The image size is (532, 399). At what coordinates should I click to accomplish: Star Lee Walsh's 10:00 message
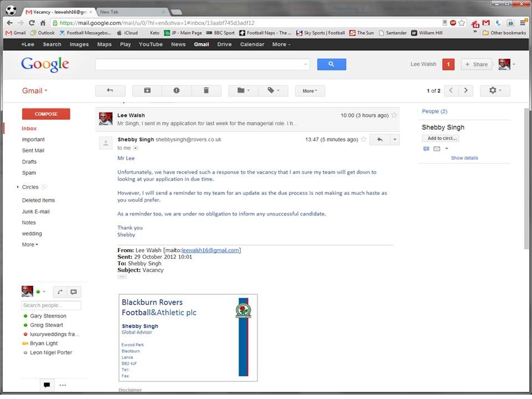tap(394, 115)
